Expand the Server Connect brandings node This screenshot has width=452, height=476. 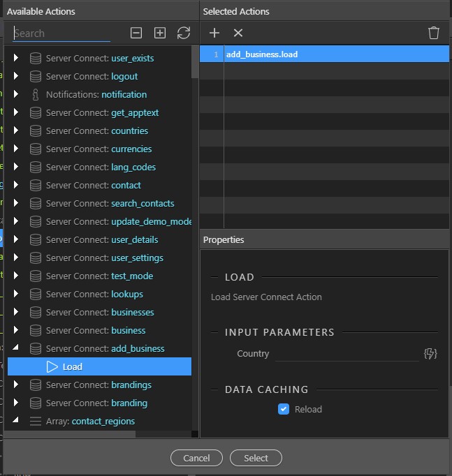pos(16,385)
